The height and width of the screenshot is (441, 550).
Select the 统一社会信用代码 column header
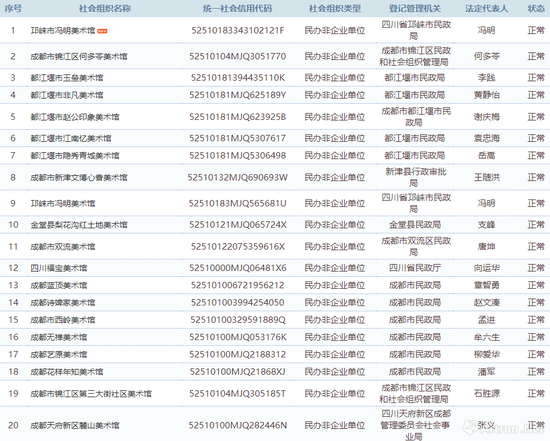tap(237, 8)
